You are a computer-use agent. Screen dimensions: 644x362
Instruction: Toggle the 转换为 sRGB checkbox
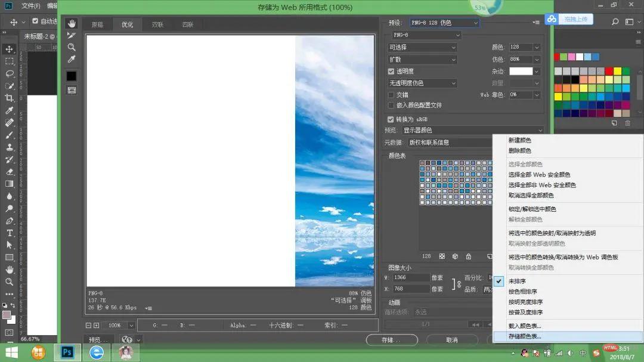click(x=391, y=119)
